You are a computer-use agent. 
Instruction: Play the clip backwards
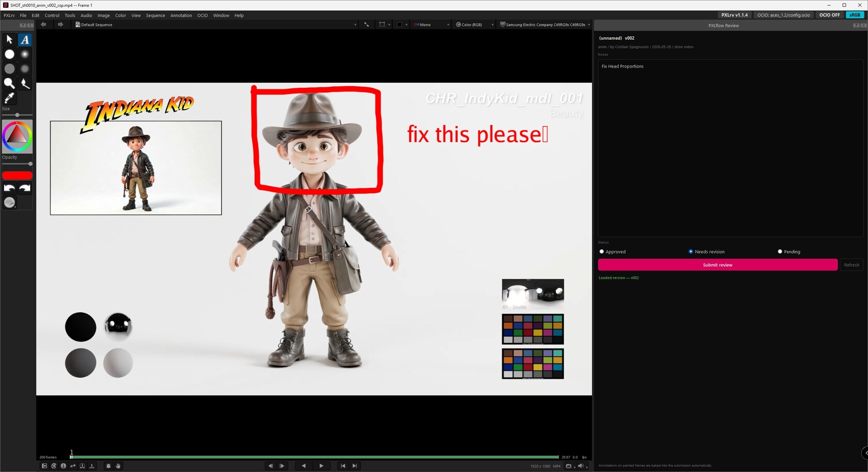click(x=304, y=466)
